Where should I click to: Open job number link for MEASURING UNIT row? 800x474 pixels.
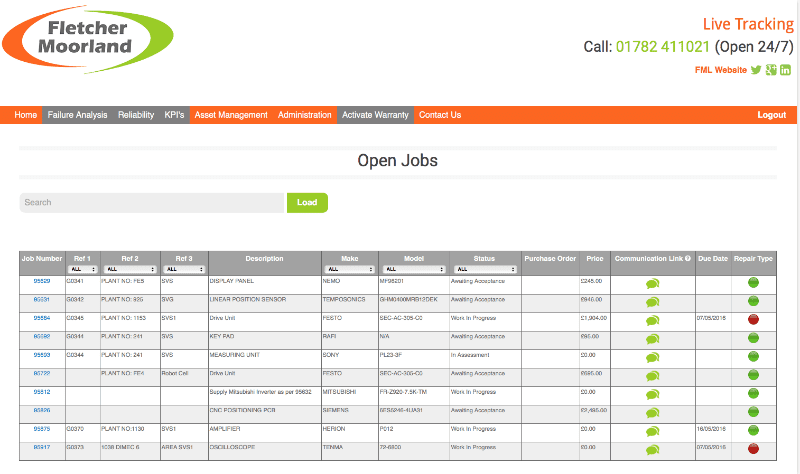pos(42,355)
